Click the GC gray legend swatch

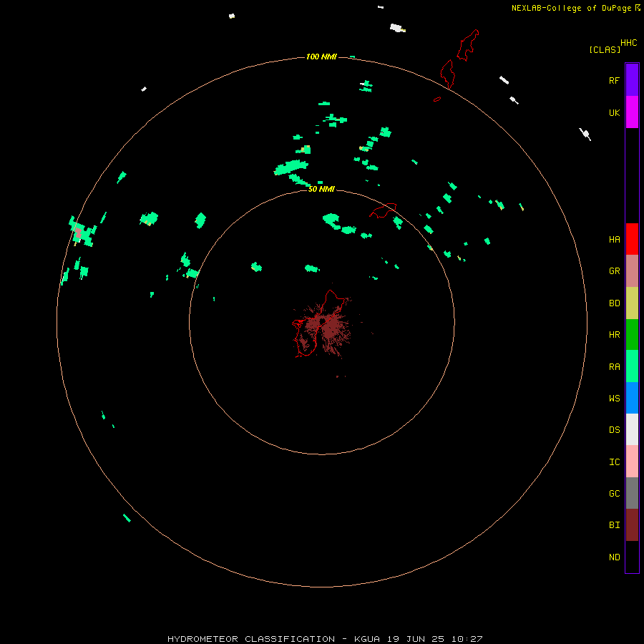point(632,493)
